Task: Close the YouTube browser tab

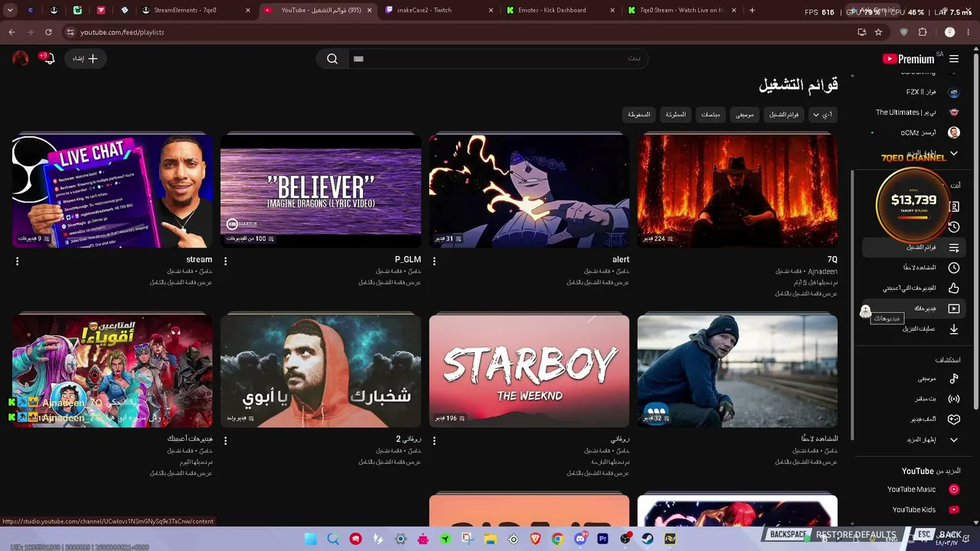Action: coord(370,11)
